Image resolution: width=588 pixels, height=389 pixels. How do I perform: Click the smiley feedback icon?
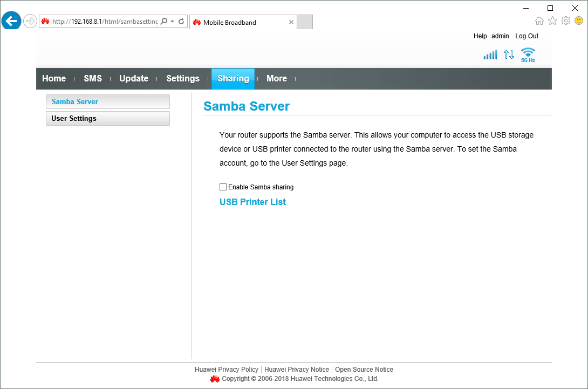pyautogui.click(x=578, y=20)
